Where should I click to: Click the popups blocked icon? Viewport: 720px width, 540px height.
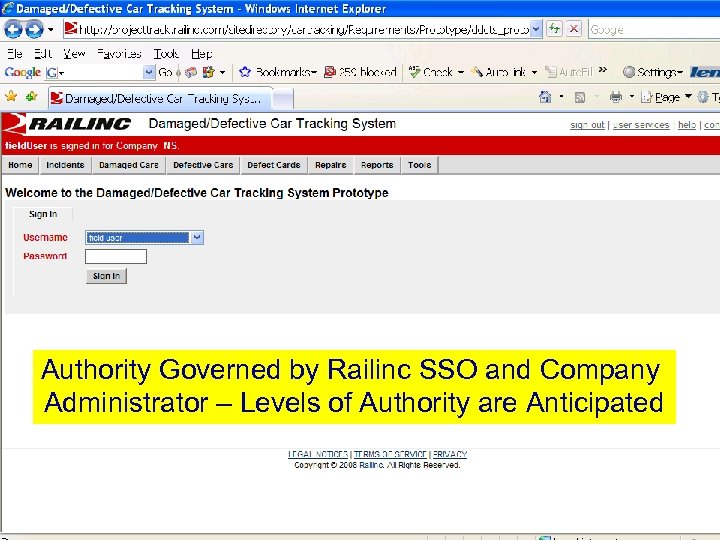click(x=330, y=72)
